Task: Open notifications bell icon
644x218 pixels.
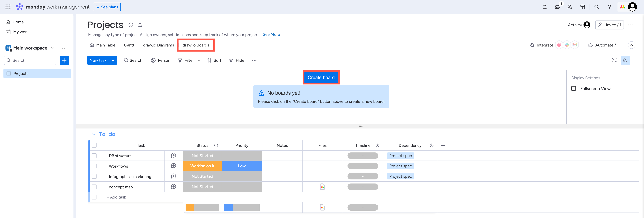Action: [x=544, y=7]
